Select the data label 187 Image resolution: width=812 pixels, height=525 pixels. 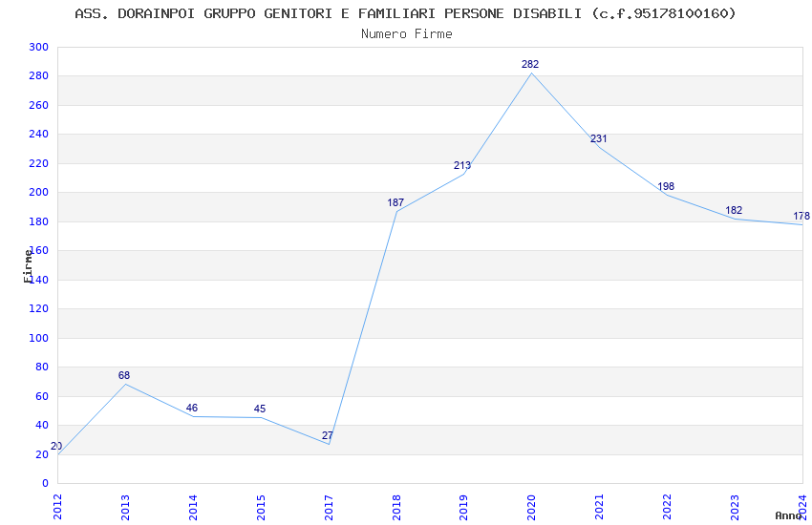point(395,202)
